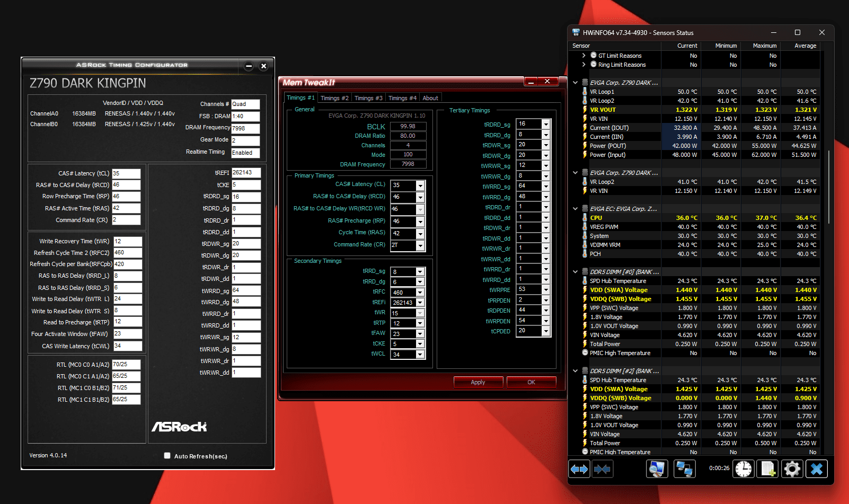849x504 pixels.
Task: Click the OK button in Mem TweakIt
Action: point(531,382)
